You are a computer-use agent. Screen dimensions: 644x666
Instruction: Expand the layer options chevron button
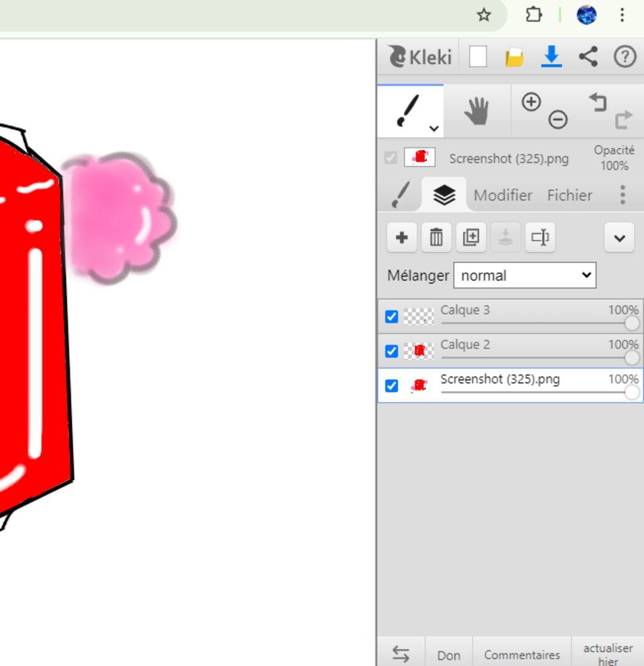point(619,238)
